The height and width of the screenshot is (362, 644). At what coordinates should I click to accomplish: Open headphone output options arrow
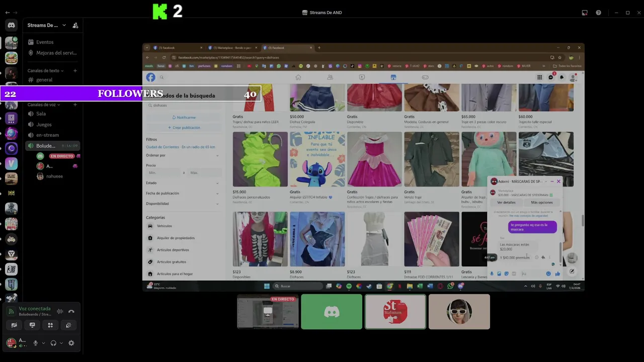point(61,343)
